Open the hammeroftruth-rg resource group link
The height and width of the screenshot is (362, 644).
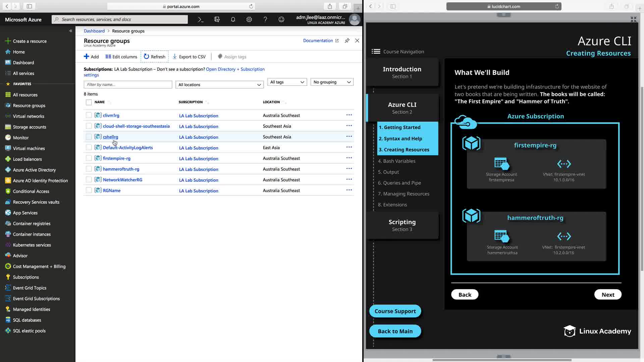[x=121, y=169]
